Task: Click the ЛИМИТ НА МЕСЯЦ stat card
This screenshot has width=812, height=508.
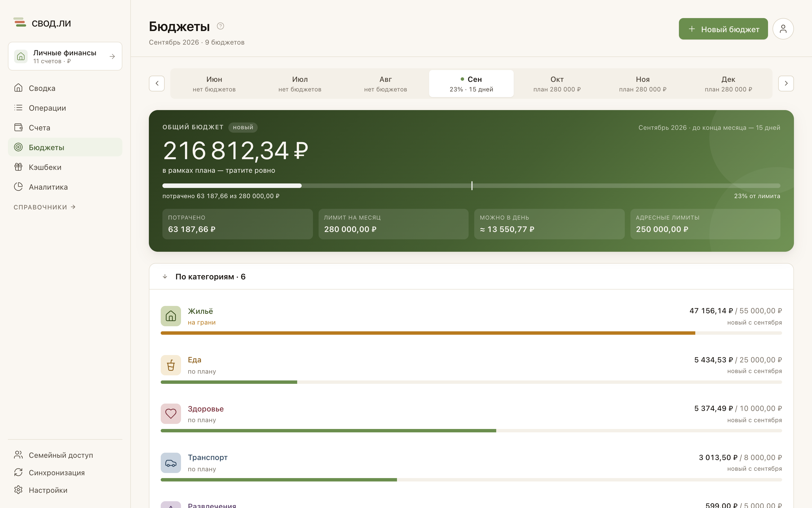Action: (x=393, y=224)
